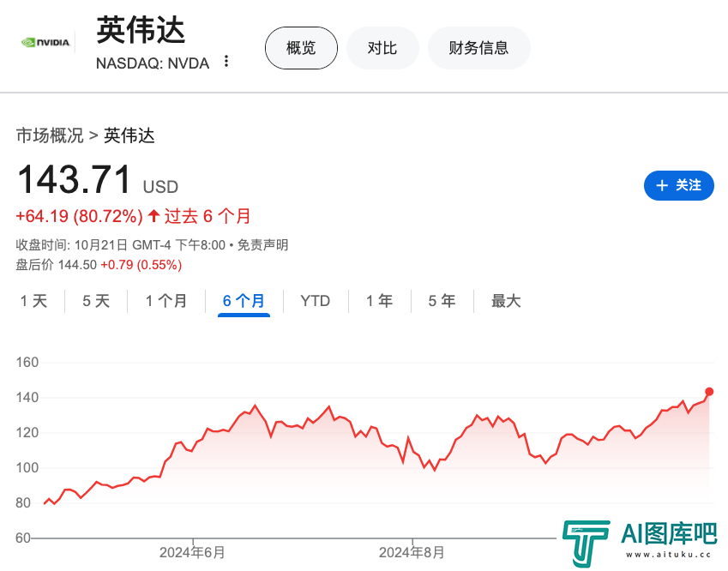
Task: Click the 143.71 price value
Action: pos(74,180)
